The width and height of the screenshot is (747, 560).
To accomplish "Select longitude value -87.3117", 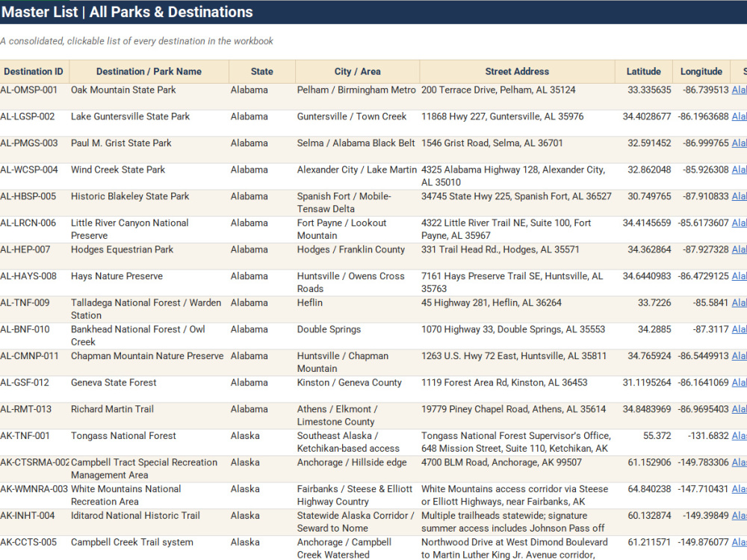I will (x=701, y=337).
